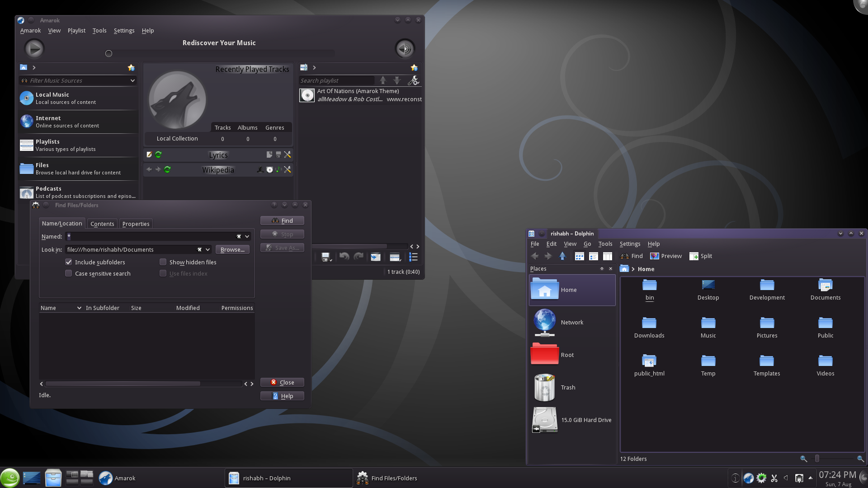Click Amarok's volume speaker button
Image resolution: width=868 pixels, height=488 pixels.
coord(405,49)
